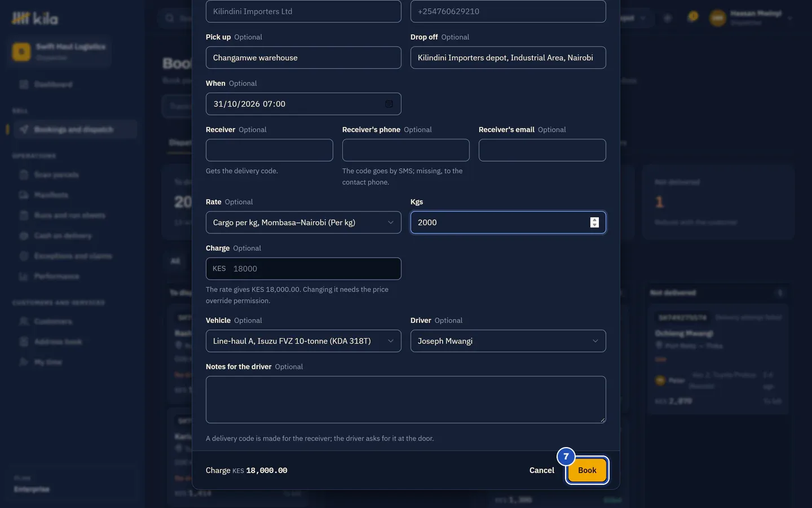Click the Notes for the driver text area
Screen dimensions: 812x508
click(x=406, y=400)
